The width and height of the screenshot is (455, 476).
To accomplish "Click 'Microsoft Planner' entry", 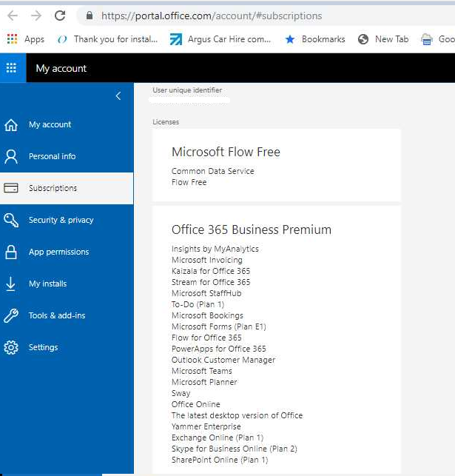I will [x=204, y=382].
